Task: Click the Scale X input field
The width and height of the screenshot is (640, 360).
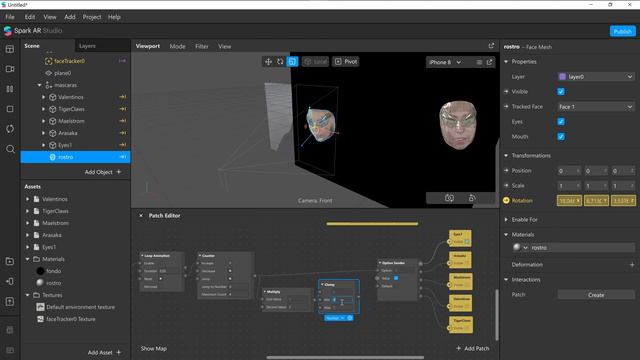Action: click(569, 186)
